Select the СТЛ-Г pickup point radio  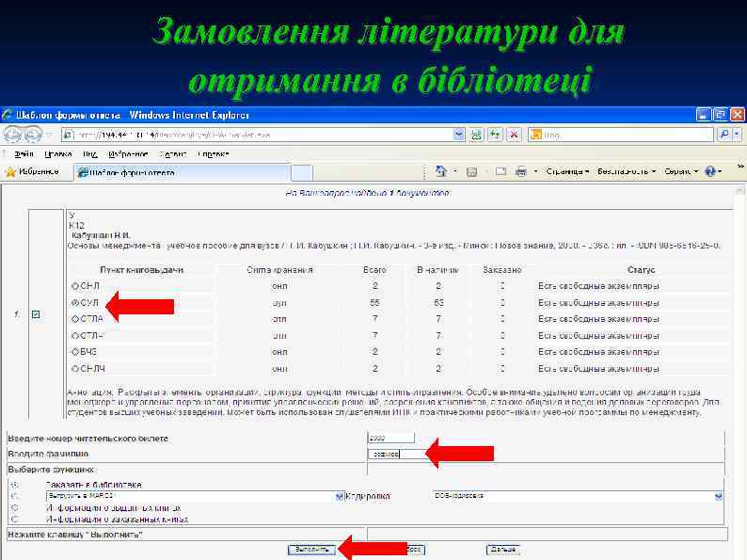(75, 335)
